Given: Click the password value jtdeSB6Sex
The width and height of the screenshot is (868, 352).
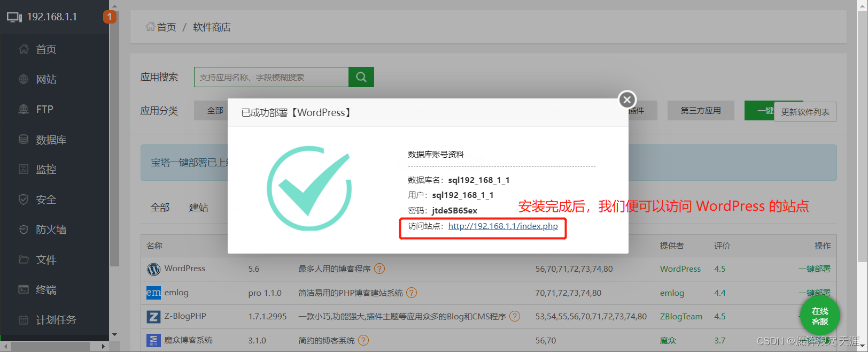Looking at the screenshot, I should (455, 211).
